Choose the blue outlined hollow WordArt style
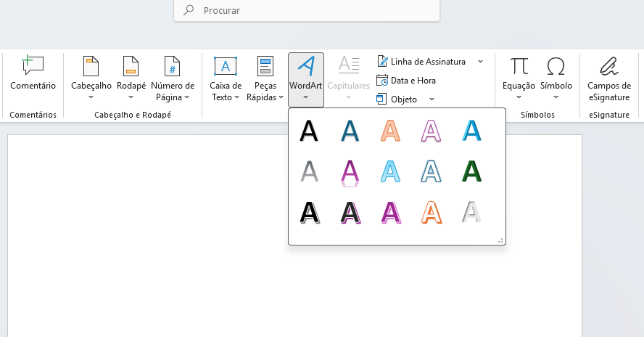The image size is (644, 337). click(431, 171)
